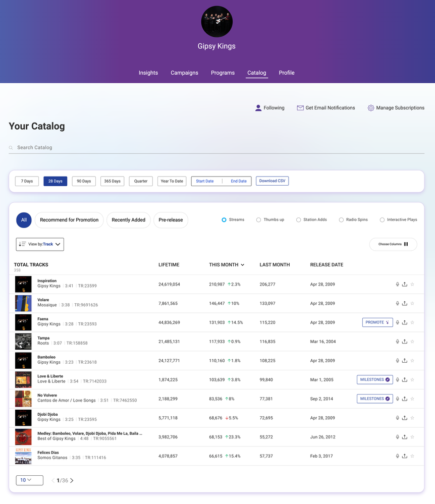Open the Choose Columns selector

(393, 244)
